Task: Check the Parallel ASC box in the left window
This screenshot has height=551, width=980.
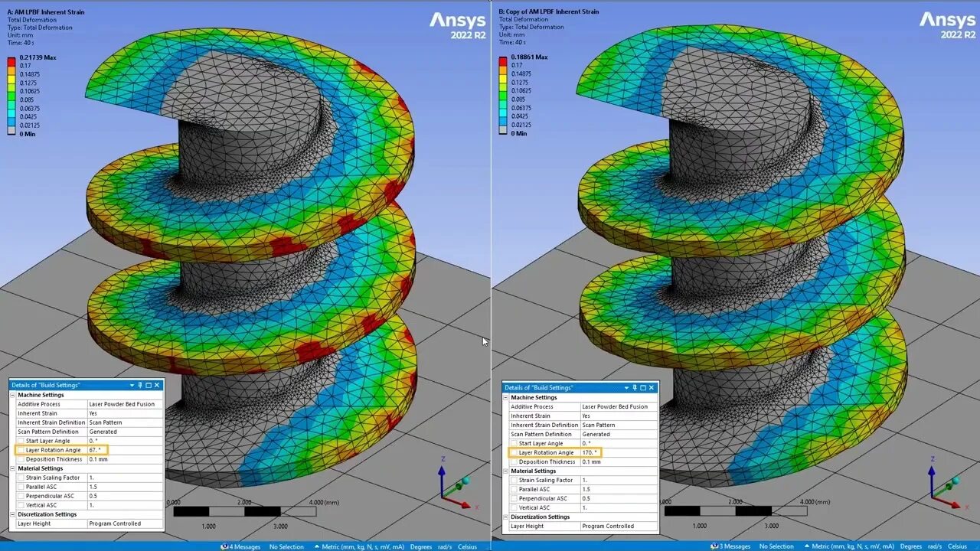Action: coord(21,487)
